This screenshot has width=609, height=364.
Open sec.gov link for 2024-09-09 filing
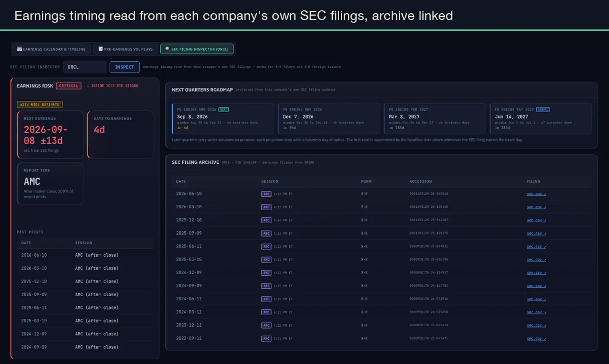click(x=536, y=286)
